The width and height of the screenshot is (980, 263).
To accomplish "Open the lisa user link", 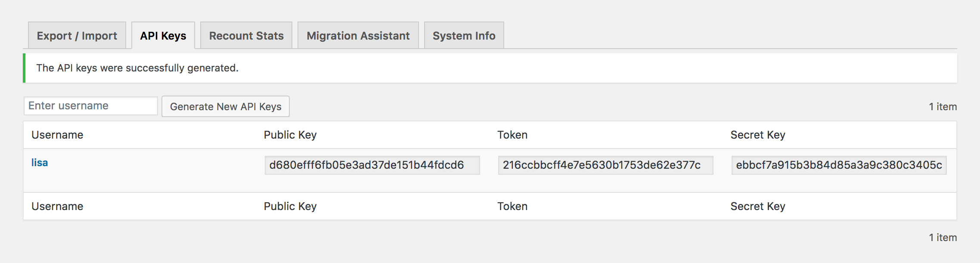I will click(40, 163).
